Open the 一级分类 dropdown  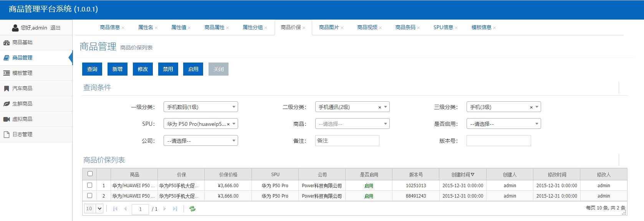click(201, 107)
